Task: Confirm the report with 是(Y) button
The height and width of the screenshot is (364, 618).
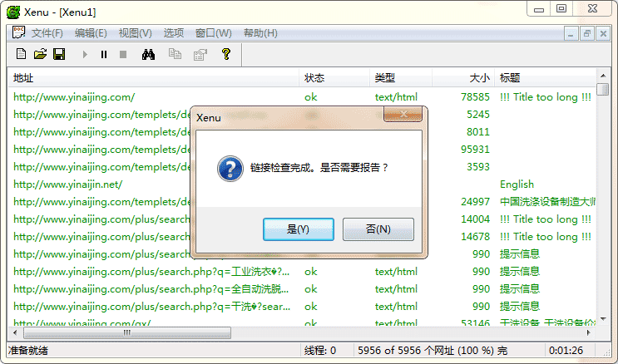Action: tap(299, 229)
